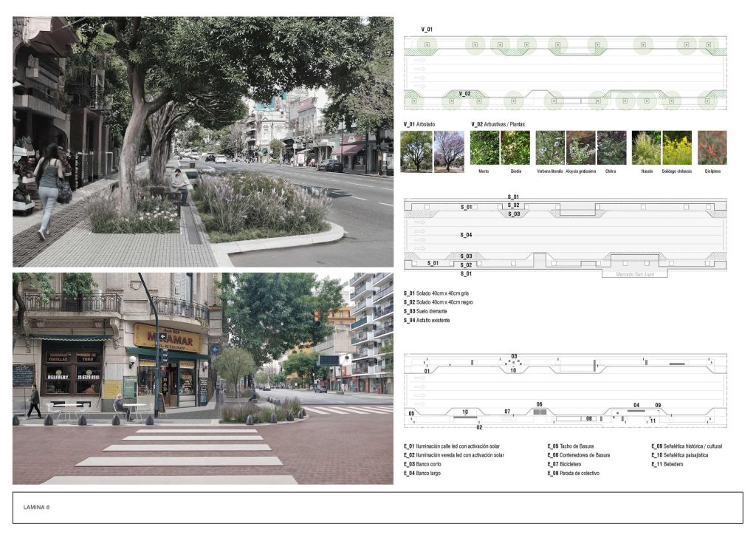Click the purple jacaranda tree thumbnail
The width and height of the screenshot is (756, 535).
449,151
